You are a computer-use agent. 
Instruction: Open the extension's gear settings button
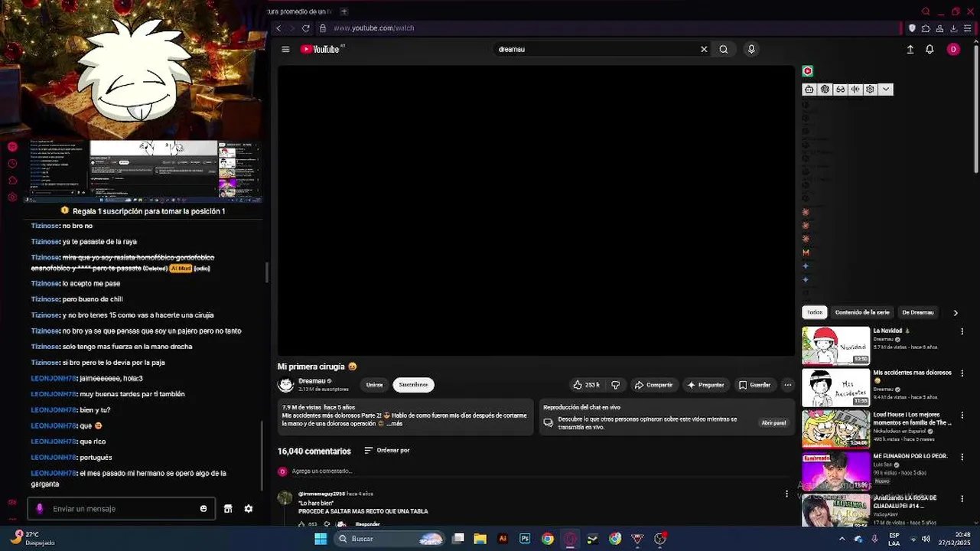[x=870, y=90]
